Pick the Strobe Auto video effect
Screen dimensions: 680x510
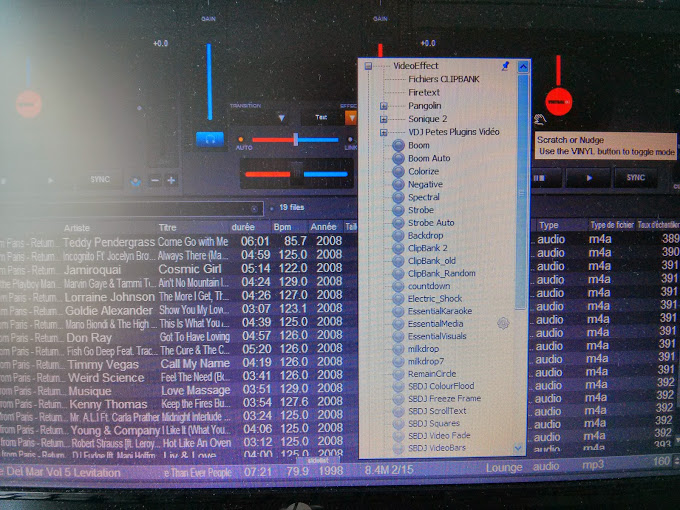[x=430, y=222]
